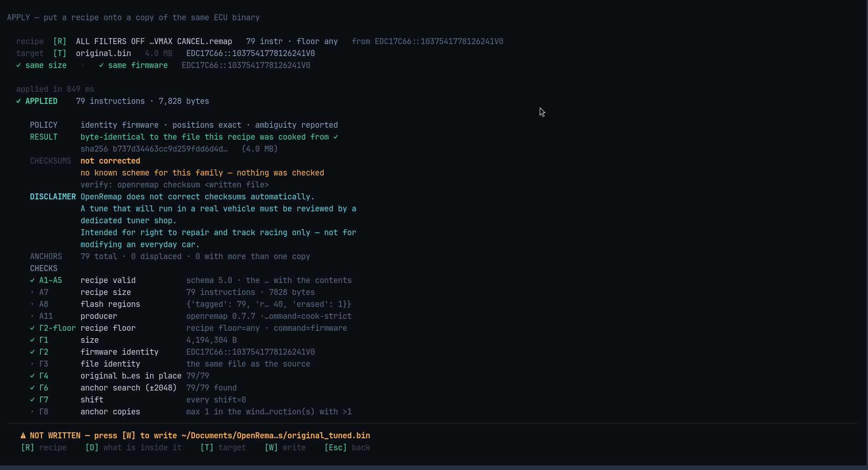Click the '4,194,304 B' size value
The image size is (868, 470).
pyautogui.click(x=211, y=340)
